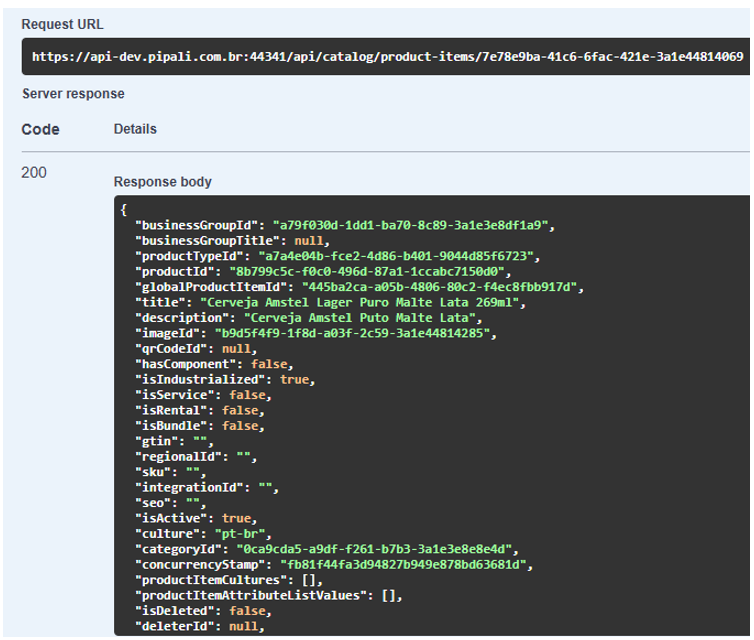Click the Request URL text box
The image size is (754, 640).
tap(385, 57)
